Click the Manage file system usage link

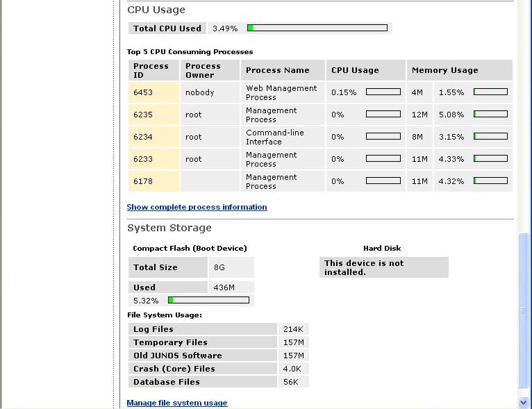tap(176, 403)
